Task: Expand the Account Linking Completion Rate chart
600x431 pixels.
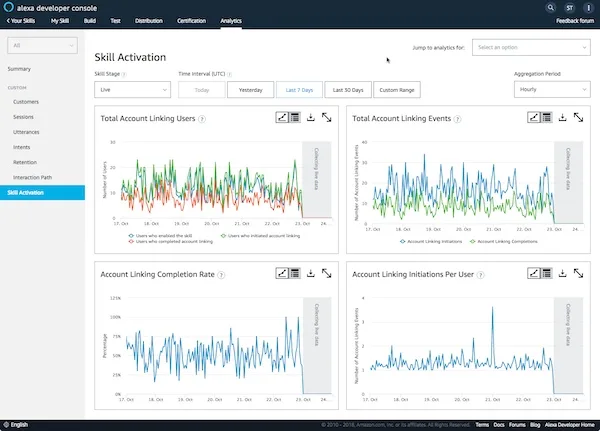Action: (x=326, y=273)
